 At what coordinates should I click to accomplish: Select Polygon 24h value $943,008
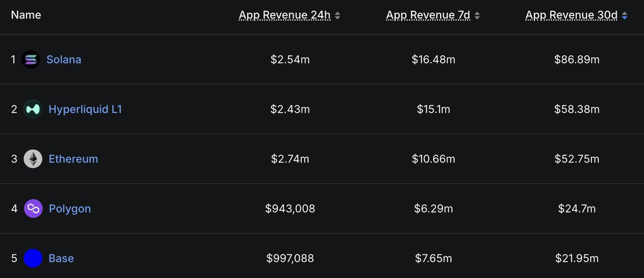290,209
